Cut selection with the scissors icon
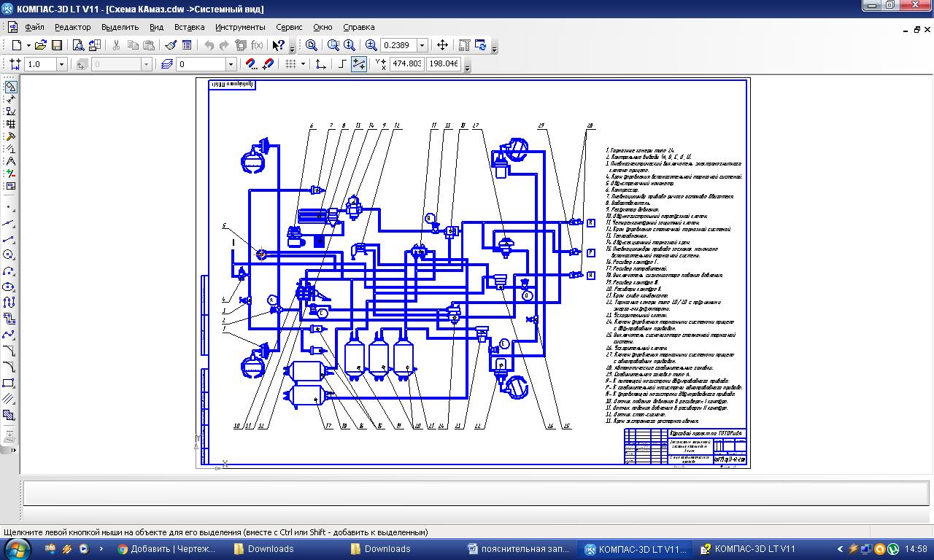 tap(116, 45)
